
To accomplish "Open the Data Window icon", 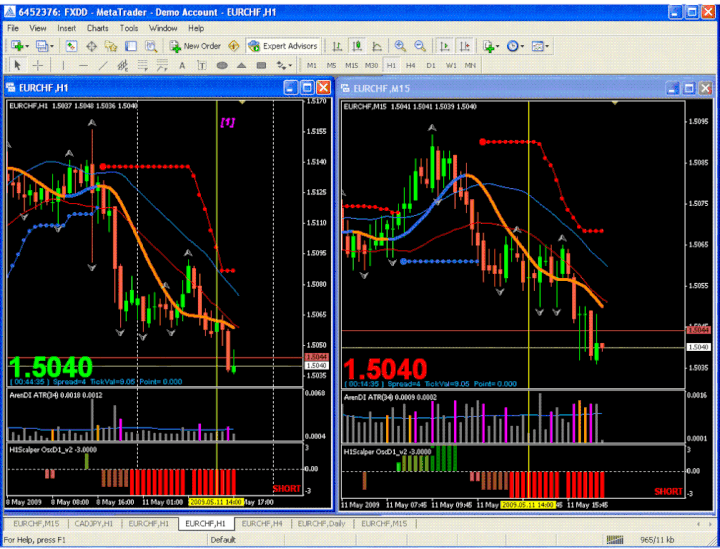I will pyautogui.click(x=91, y=46).
